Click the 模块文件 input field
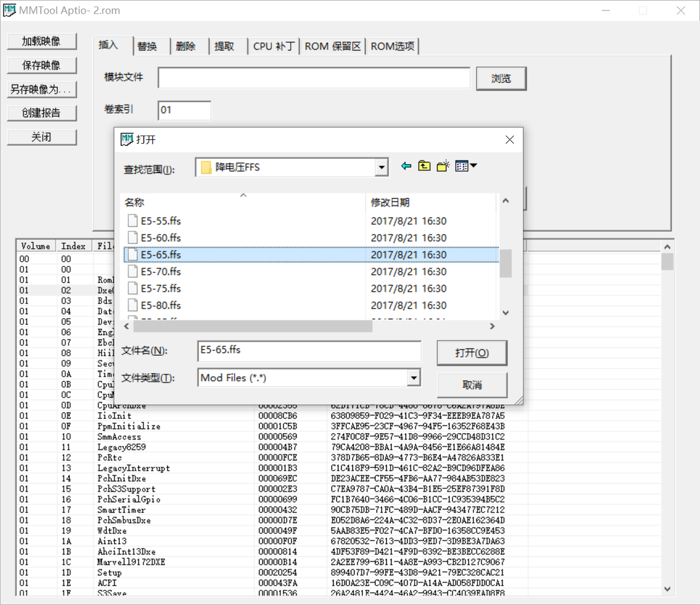The width and height of the screenshot is (700, 605). (x=314, y=78)
